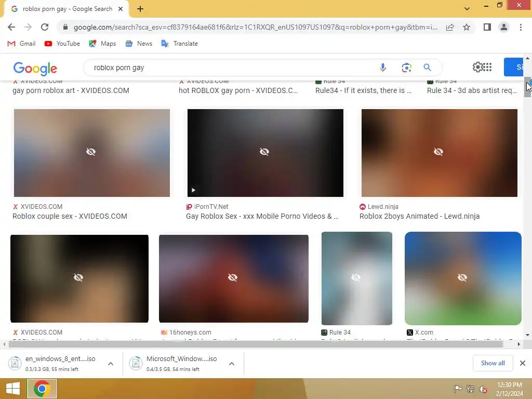Click the Google logo

35,69
